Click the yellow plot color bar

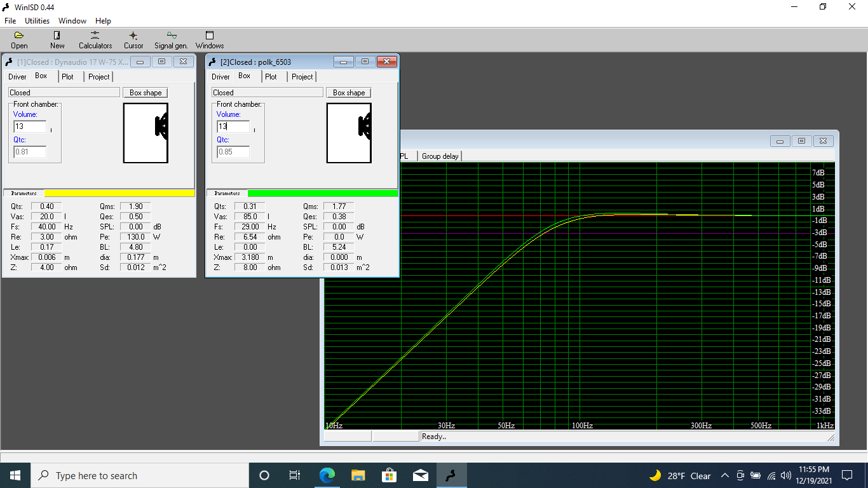[x=119, y=193]
